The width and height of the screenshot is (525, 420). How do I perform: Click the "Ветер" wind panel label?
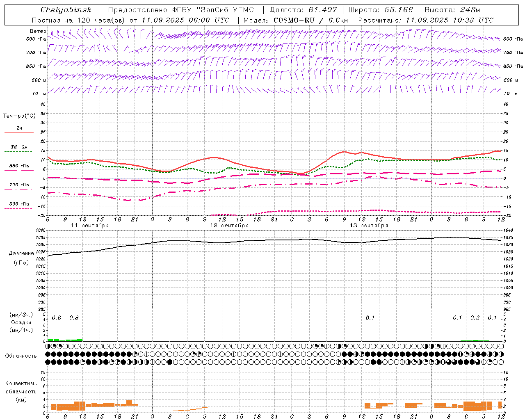(x=38, y=31)
